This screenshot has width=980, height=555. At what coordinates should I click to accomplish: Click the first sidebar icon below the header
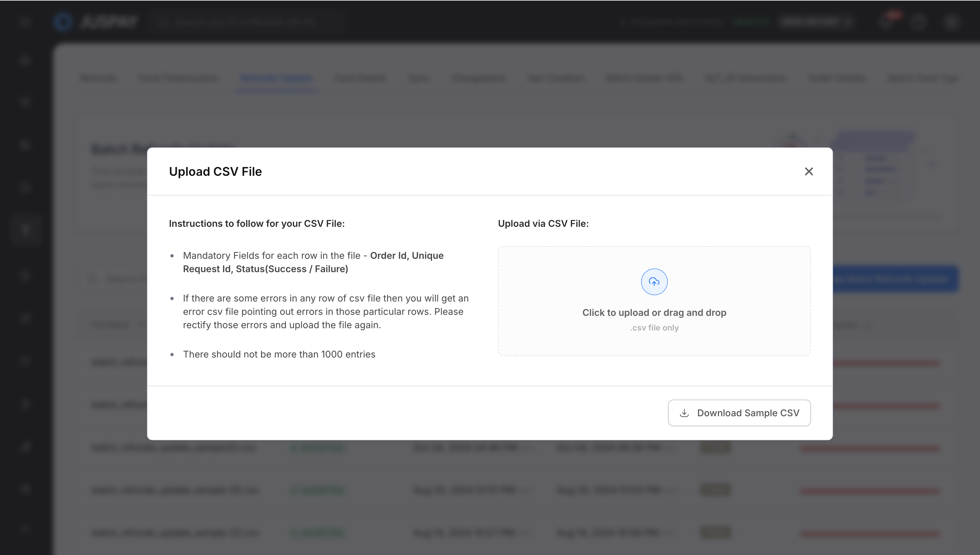(25, 60)
